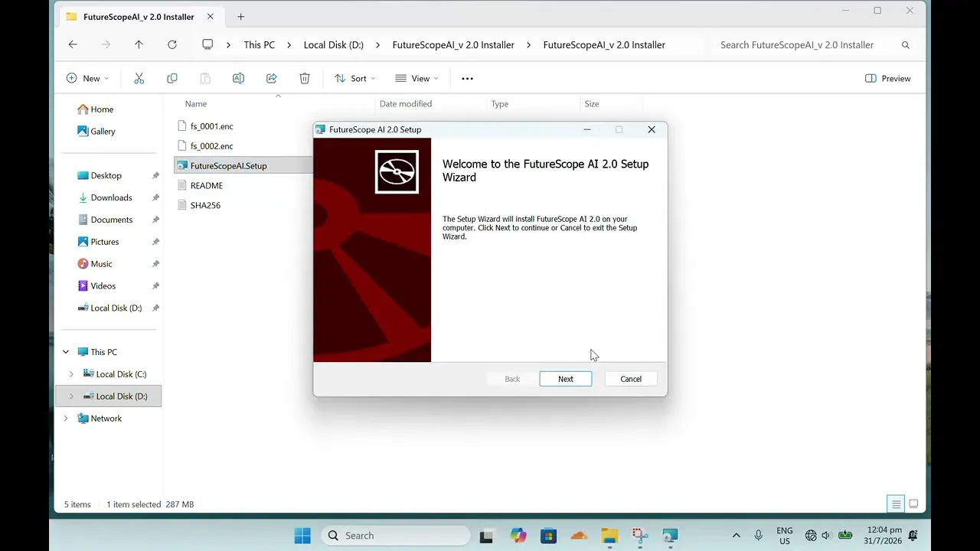Expand Local Disk (C:) in the tree
The height and width of the screenshot is (551, 980).
(71, 374)
